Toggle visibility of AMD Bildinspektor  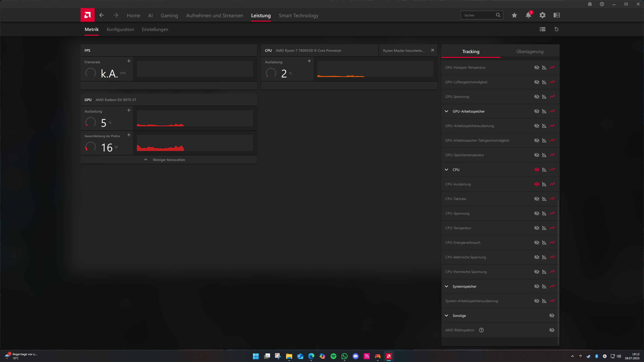point(552,330)
